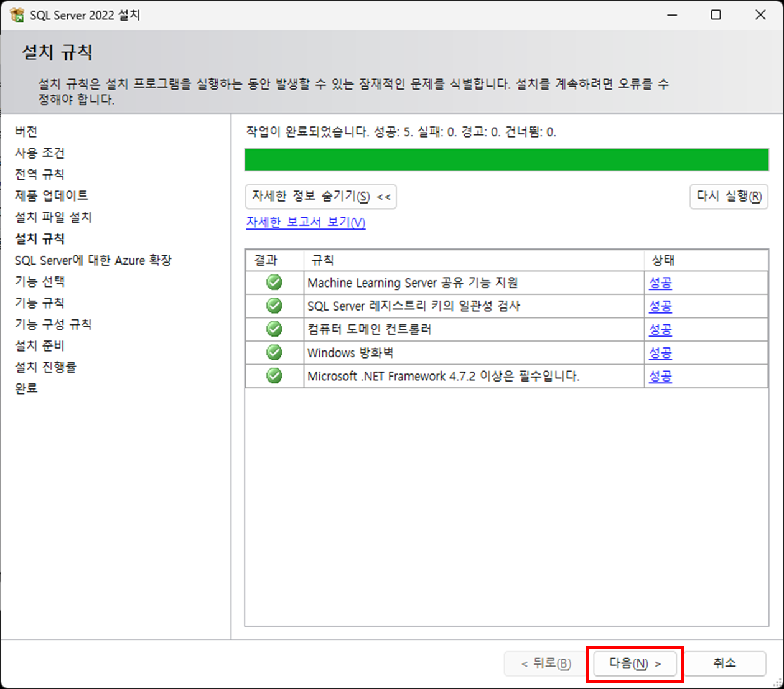
Task: Click the 규칙 column header
Action: point(474,260)
